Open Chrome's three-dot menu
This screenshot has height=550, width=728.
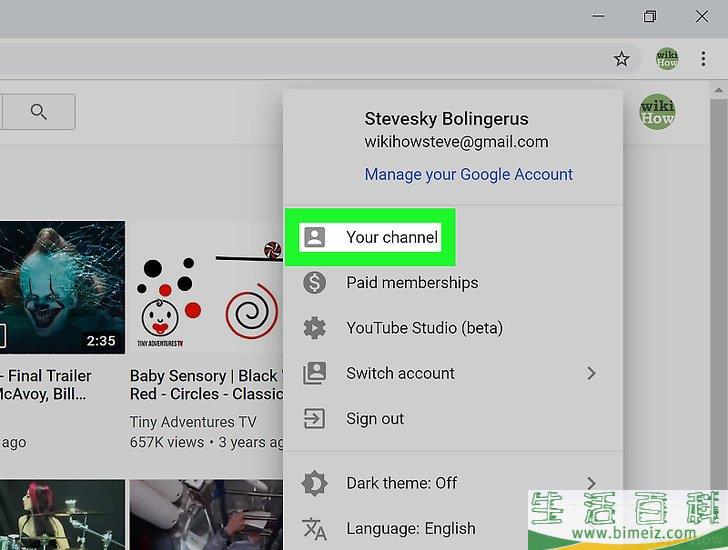click(703, 59)
